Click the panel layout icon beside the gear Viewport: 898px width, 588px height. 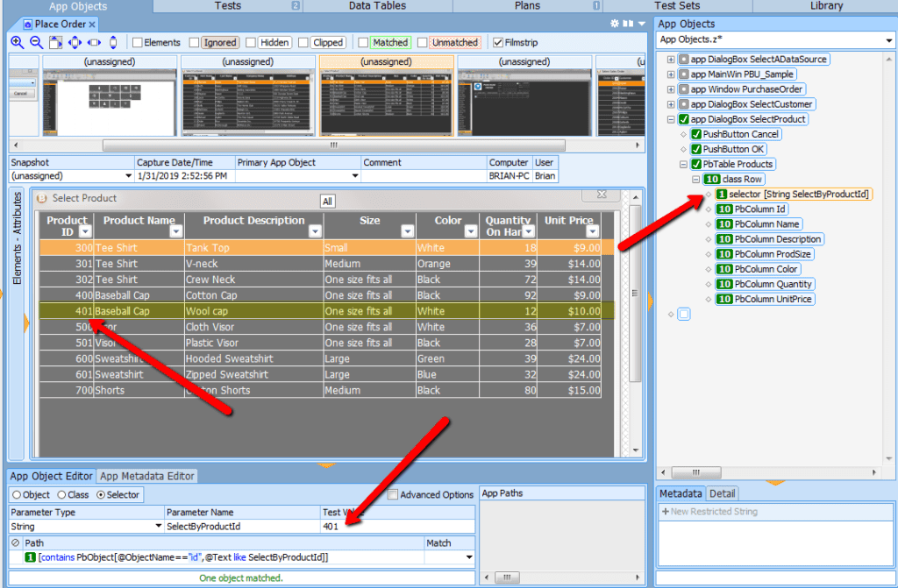[x=628, y=24]
